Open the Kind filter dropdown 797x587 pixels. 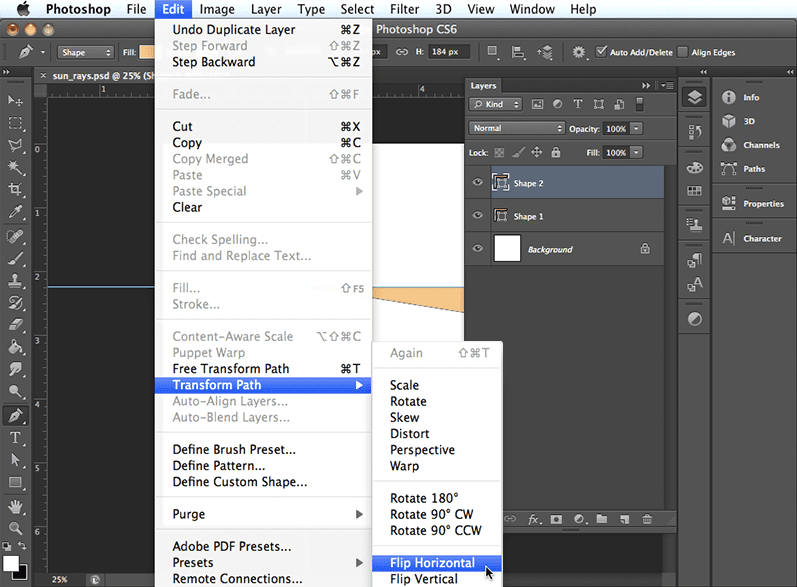click(x=496, y=104)
